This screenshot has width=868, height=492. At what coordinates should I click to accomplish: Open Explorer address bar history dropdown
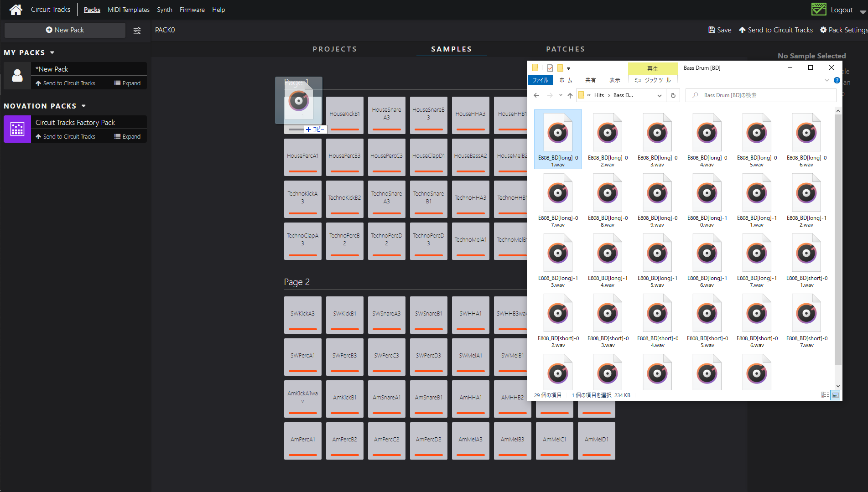point(659,95)
